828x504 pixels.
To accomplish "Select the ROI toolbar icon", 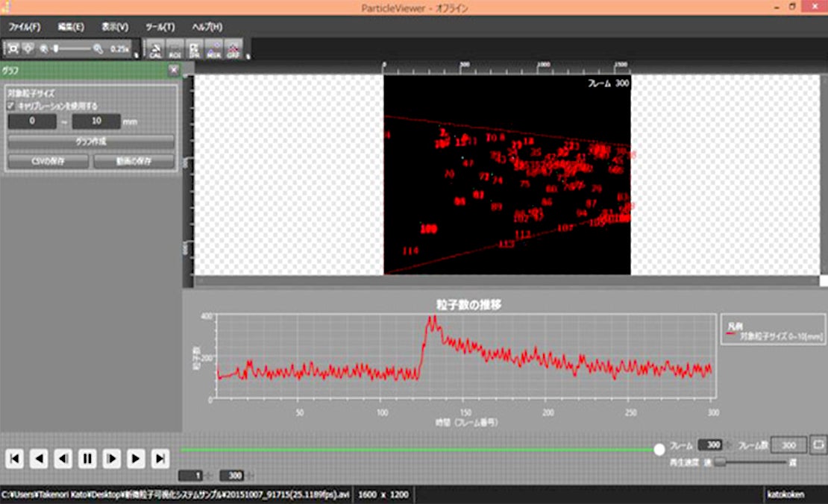I will 175,49.
